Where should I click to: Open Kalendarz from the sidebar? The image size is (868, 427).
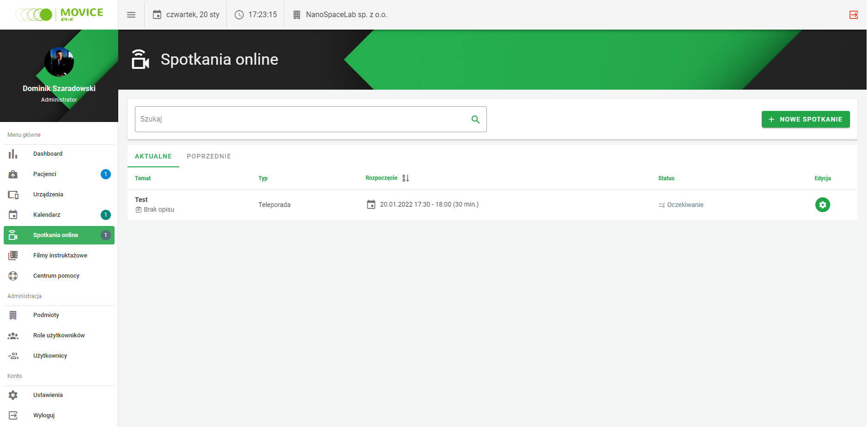pos(47,215)
